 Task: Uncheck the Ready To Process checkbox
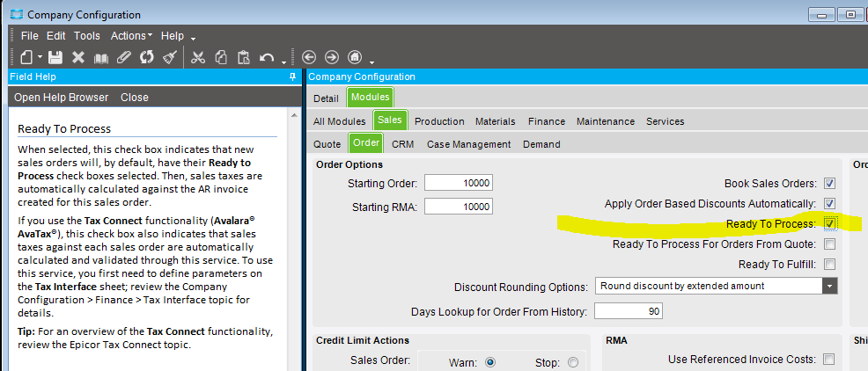[x=829, y=223]
